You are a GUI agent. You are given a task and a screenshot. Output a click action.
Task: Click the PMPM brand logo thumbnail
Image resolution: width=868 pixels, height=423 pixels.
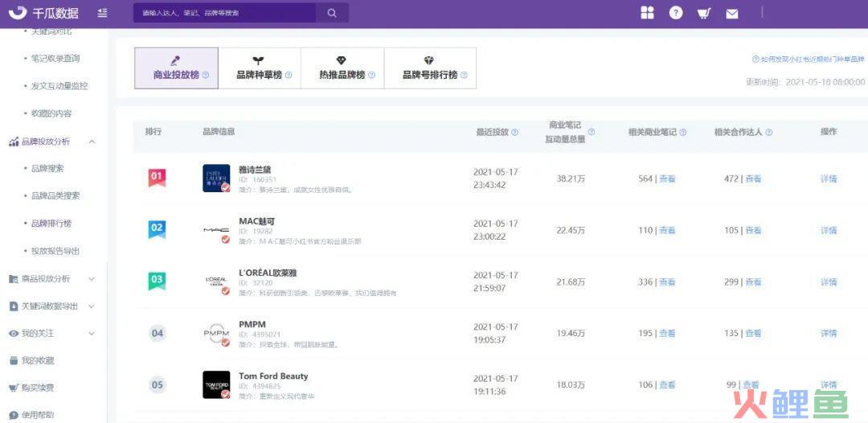(216, 333)
